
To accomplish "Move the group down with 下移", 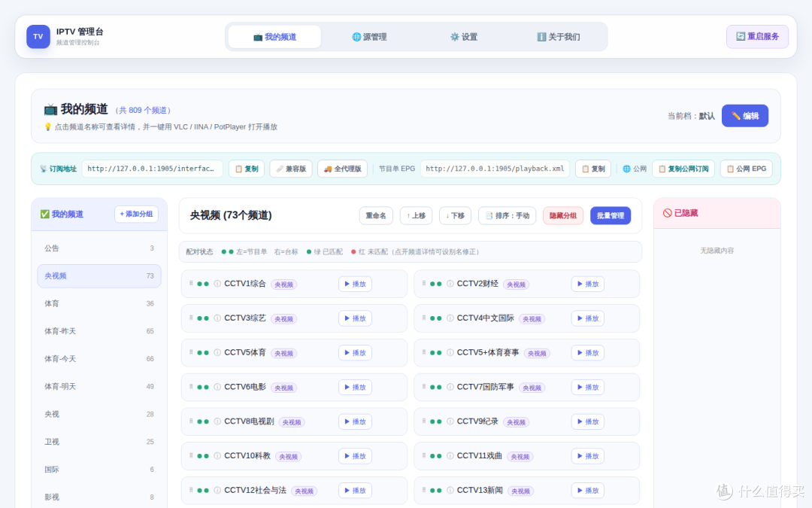I will coord(455,216).
